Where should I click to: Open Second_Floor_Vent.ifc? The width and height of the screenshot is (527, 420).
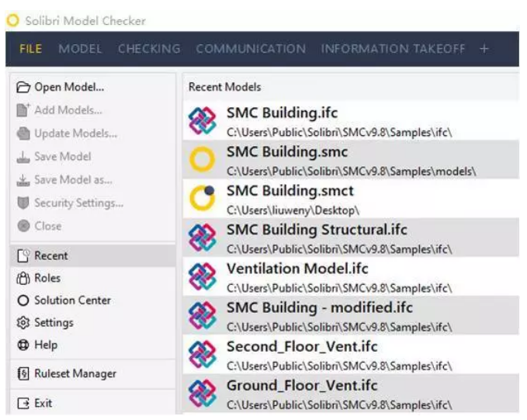(x=351, y=355)
